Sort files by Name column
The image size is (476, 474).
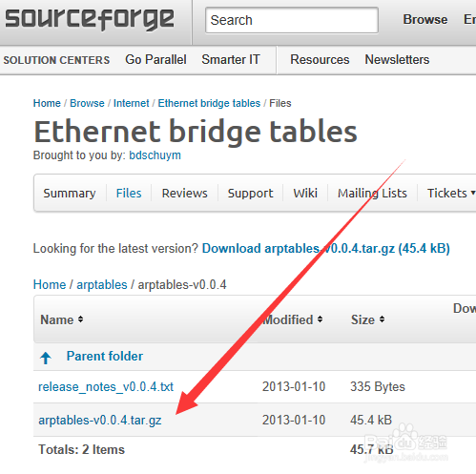point(62,319)
